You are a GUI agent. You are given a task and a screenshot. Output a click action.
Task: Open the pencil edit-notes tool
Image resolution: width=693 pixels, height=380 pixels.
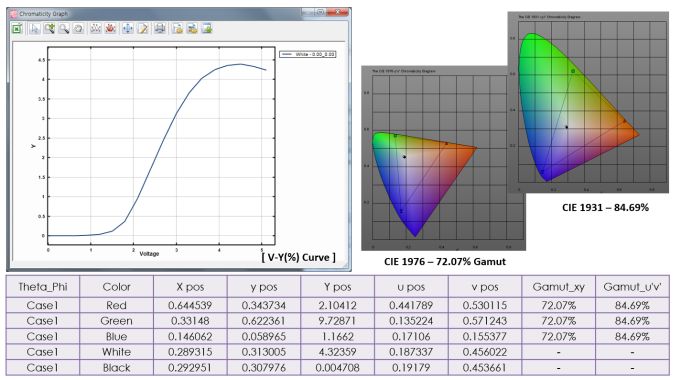(x=142, y=29)
